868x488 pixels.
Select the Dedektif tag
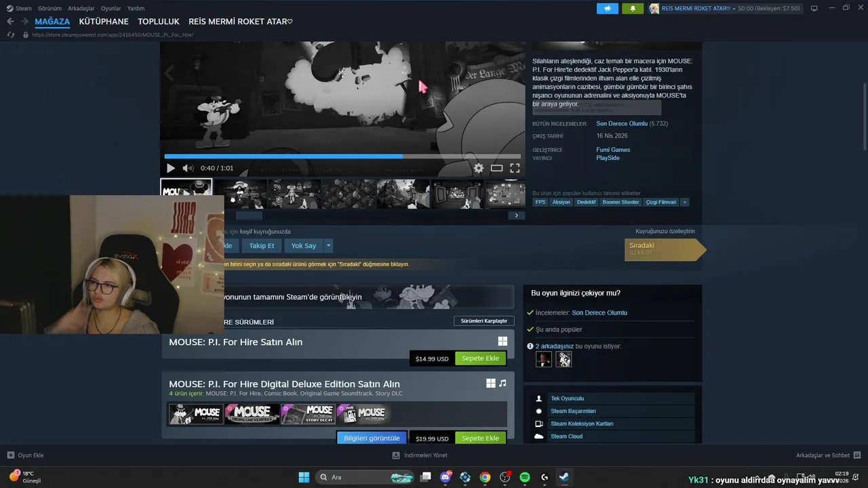point(587,202)
